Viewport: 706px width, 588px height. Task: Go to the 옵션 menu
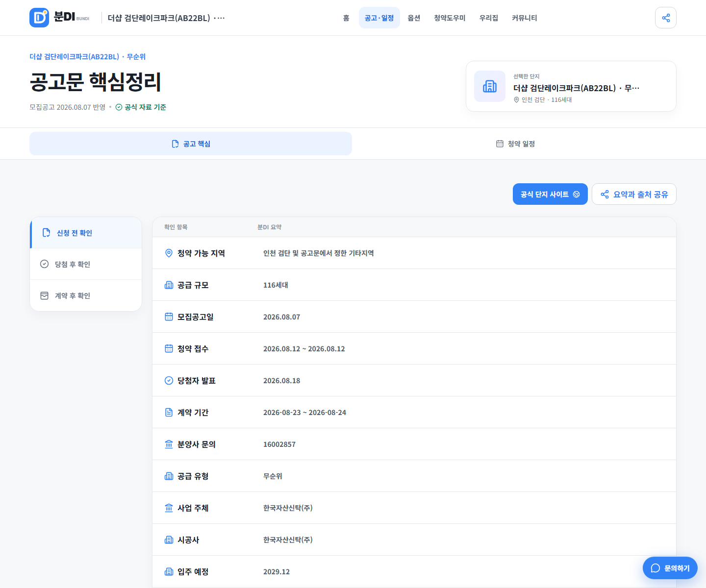414,18
